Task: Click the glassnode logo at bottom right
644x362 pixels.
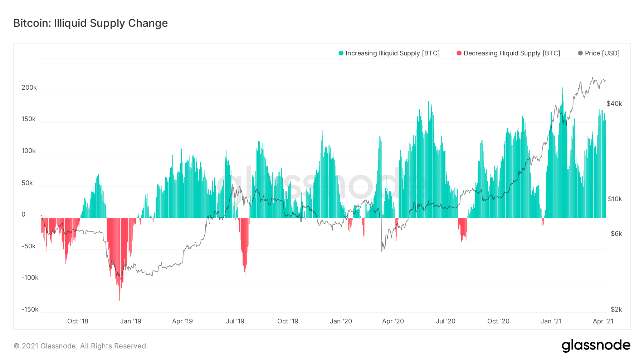Action: 596,346
